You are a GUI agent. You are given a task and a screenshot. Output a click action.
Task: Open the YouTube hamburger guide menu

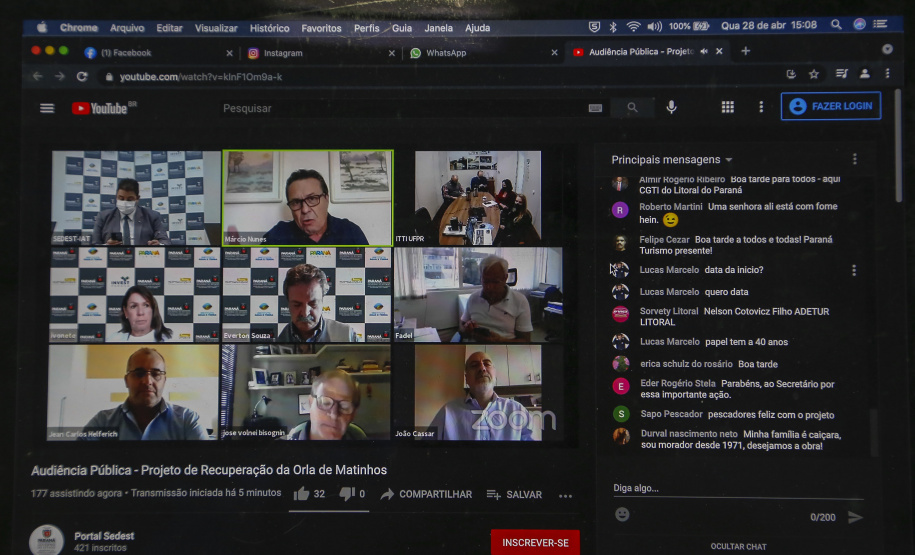(x=47, y=108)
